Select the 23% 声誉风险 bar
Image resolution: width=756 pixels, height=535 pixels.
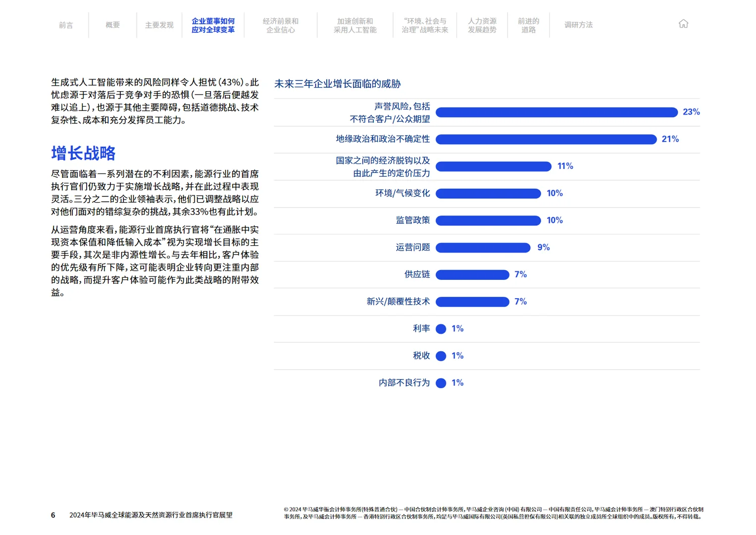tap(556, 112)
